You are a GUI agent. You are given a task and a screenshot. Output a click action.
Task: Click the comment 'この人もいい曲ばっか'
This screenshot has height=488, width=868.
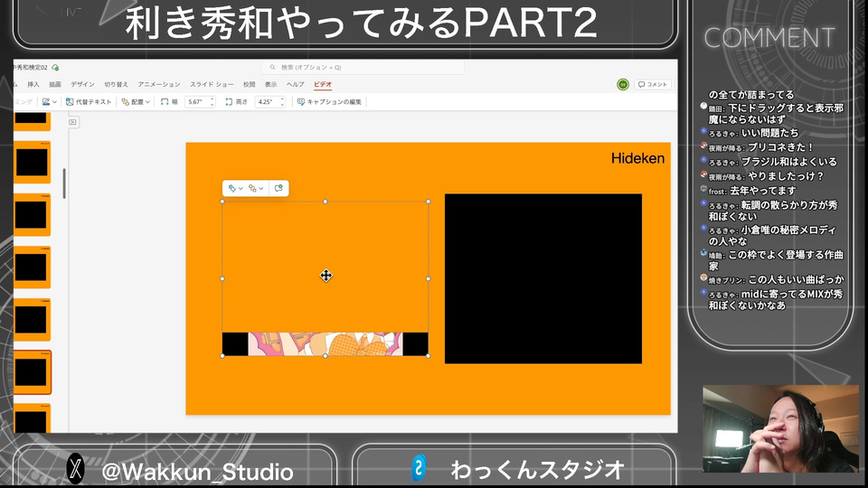796,279
